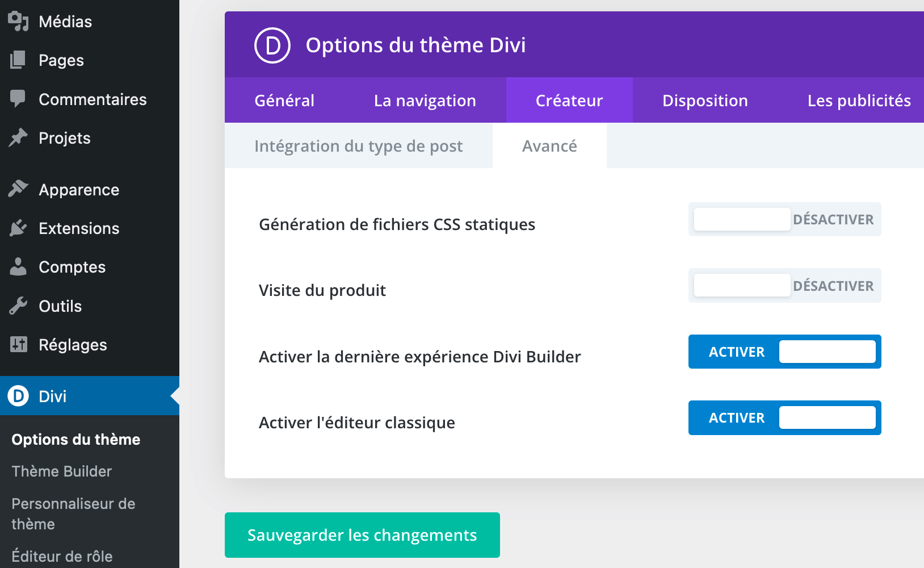Switch to the Général tab
This screenshot has height=568, width=924.
click(284, 101)
